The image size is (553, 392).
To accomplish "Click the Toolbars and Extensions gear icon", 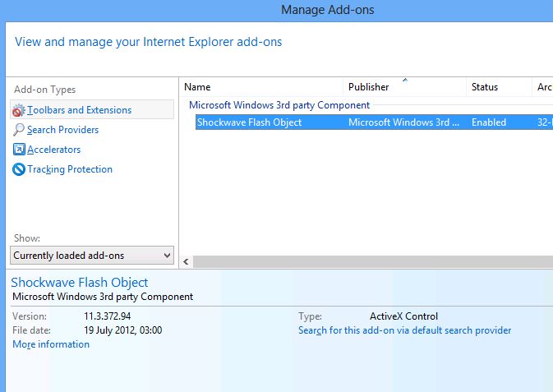I will pyautogui.click(x=19, y=110).
